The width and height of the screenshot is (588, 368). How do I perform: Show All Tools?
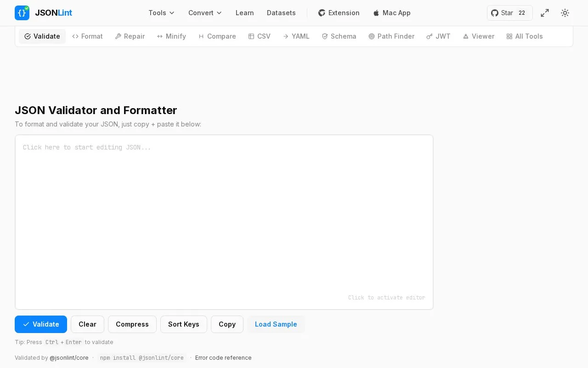525,36
